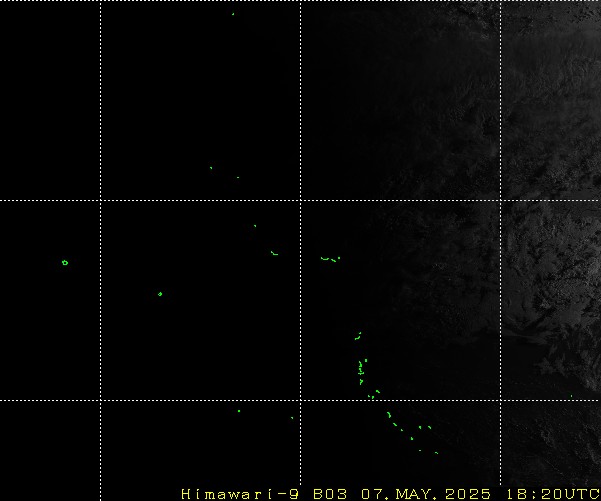This screenshot has height=501, width=601.
Task: Click the 'B03' band label text
Action: 330,494
